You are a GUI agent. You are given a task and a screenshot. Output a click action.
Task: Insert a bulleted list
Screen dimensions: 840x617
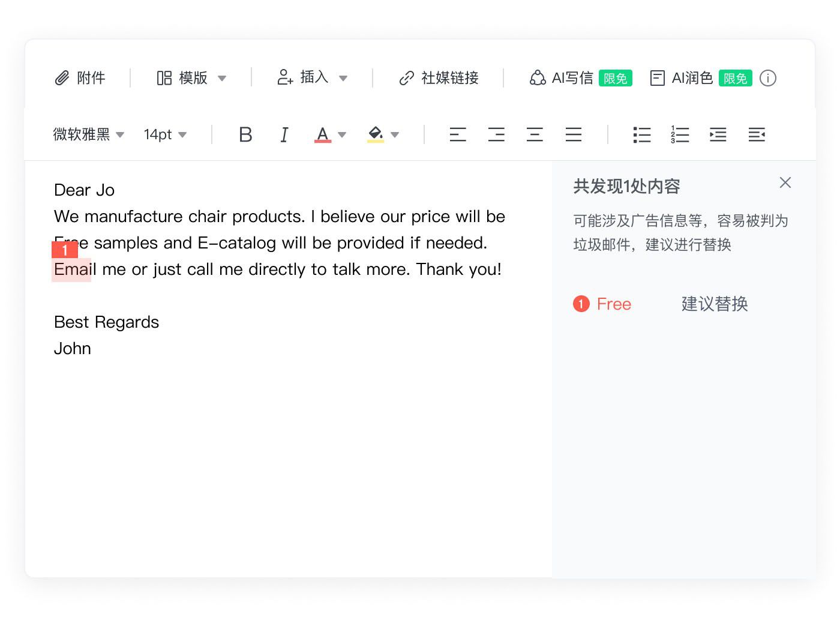click(641, 134)
